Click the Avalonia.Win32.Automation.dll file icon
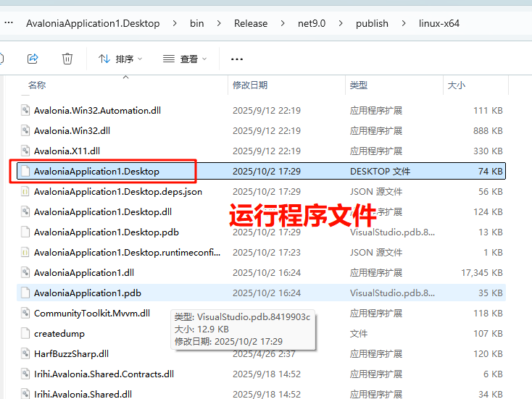This screenshot has height=399, width=532. coord(25,111)
